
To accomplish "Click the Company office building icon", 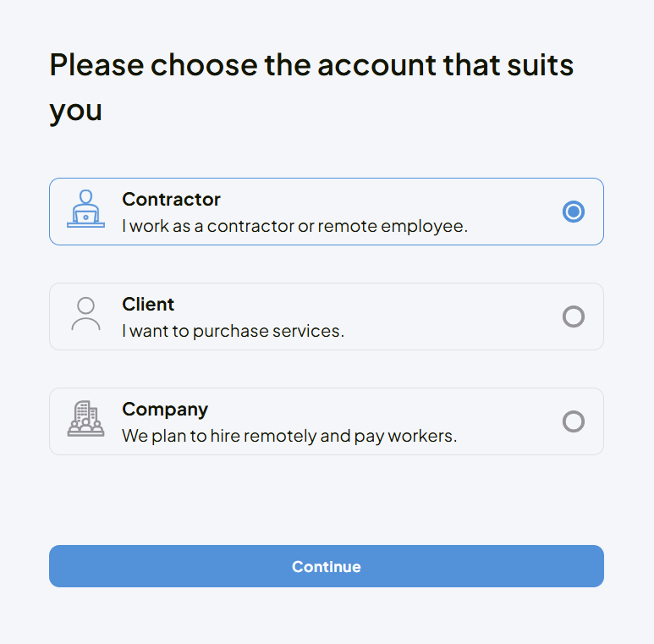I will point(85,419).
